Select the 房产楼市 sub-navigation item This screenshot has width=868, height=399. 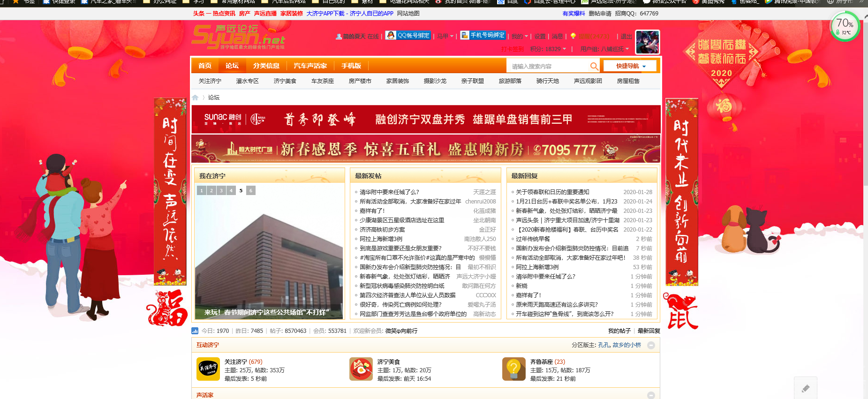(x=360, y=81)
